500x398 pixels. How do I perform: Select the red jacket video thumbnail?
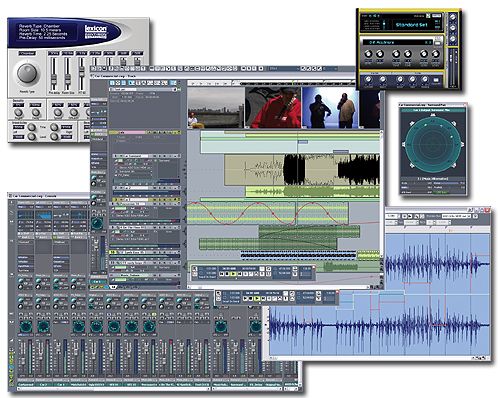[273, 108]
